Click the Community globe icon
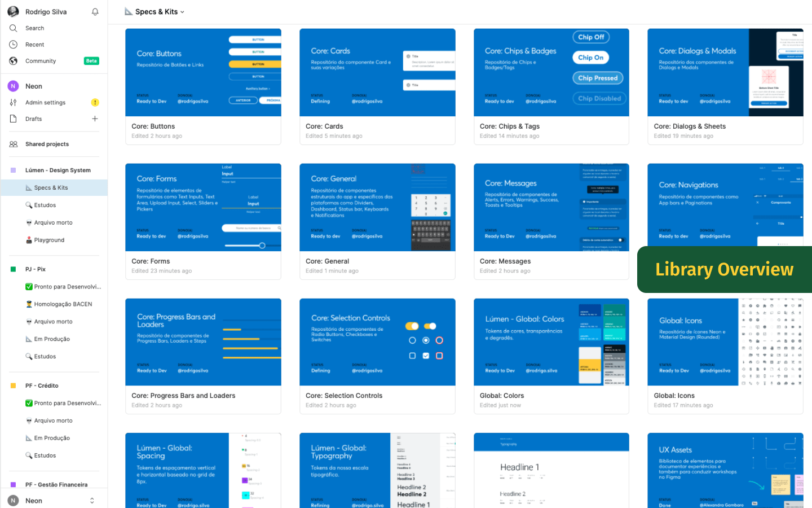The width and height of the screenshot is (812, 508). click(x=13, y=61)
